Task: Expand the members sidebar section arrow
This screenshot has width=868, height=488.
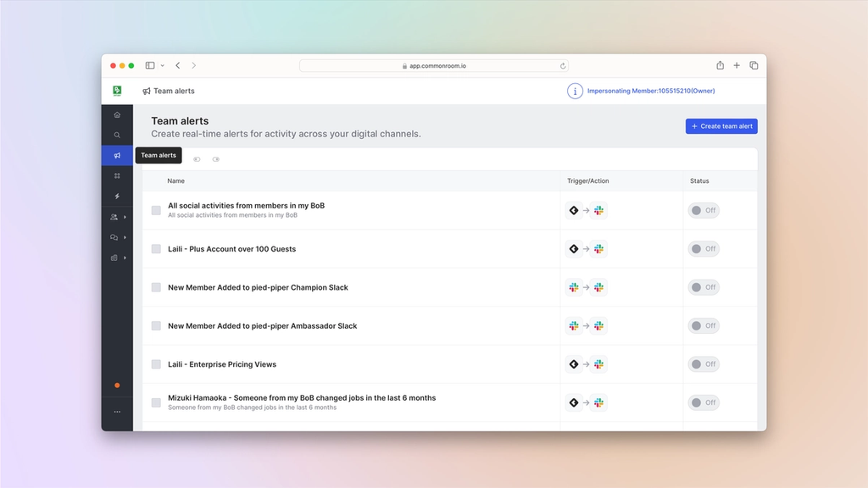Action: 125,217
